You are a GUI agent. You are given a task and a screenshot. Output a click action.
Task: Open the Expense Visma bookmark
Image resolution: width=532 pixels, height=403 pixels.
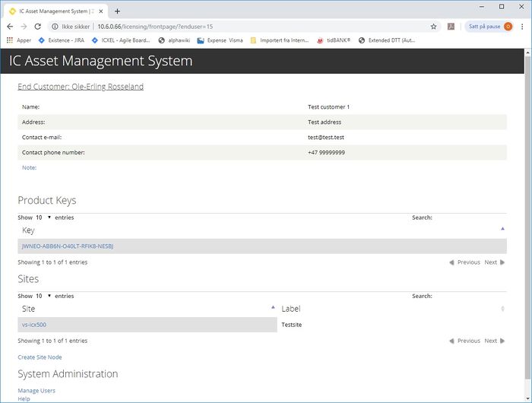220,40
